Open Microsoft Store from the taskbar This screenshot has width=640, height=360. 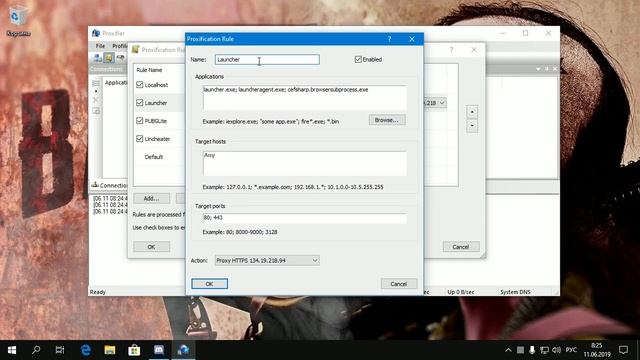point(134,350)
